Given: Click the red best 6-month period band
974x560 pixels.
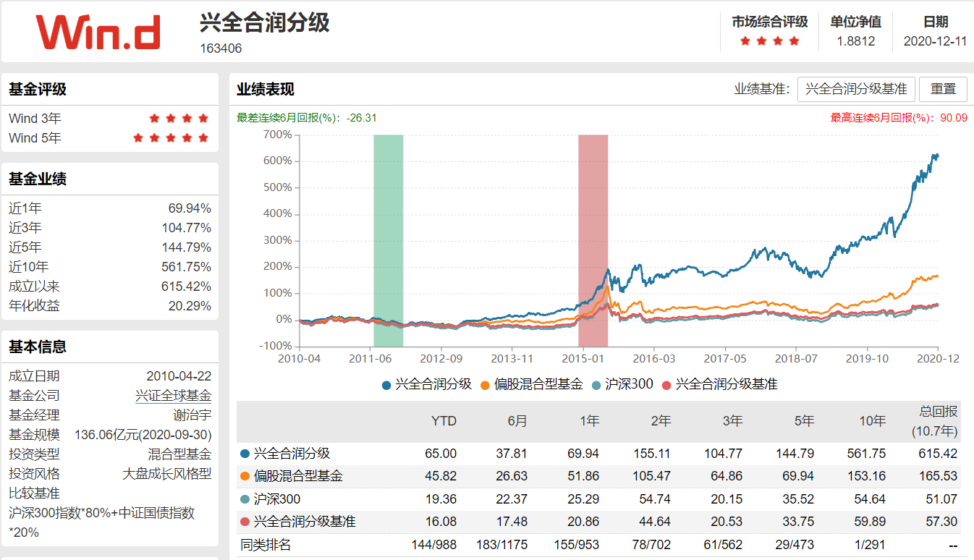Looking at the screenshot, I should click(x=593, y=240).
